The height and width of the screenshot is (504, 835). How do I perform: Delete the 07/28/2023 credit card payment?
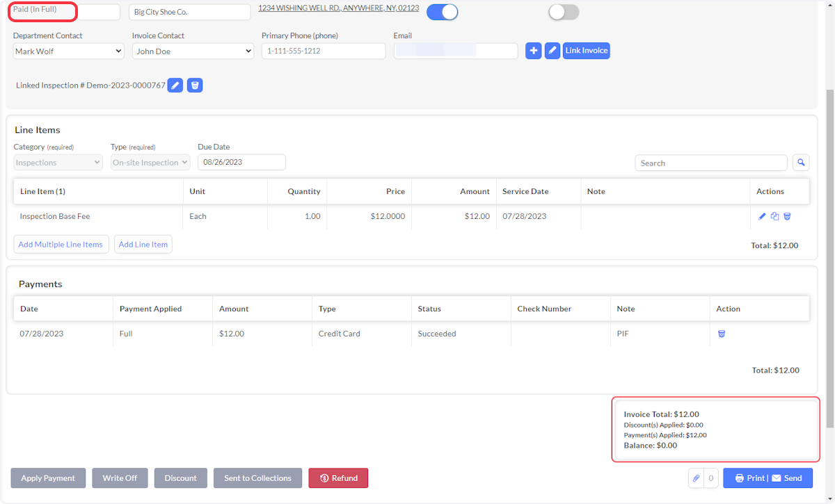point(722,334)
